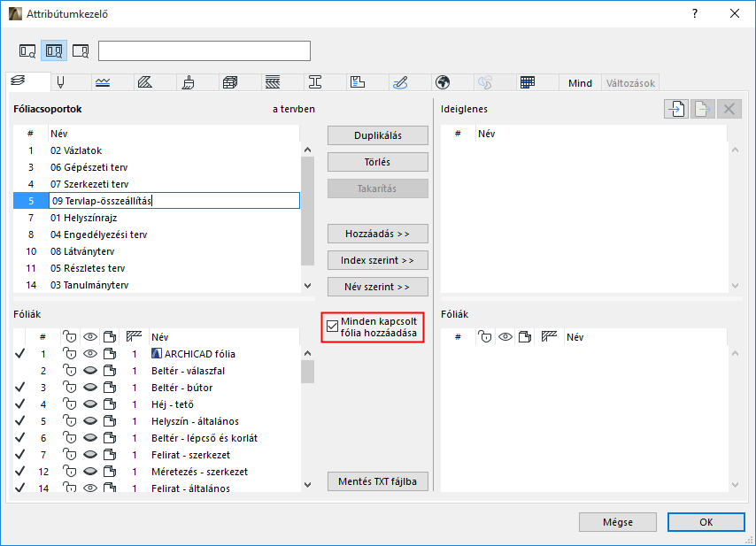Screen dimensions: 756x546
Task: Select the 02 Vázlatok layer group
Action: pos(157,150)
